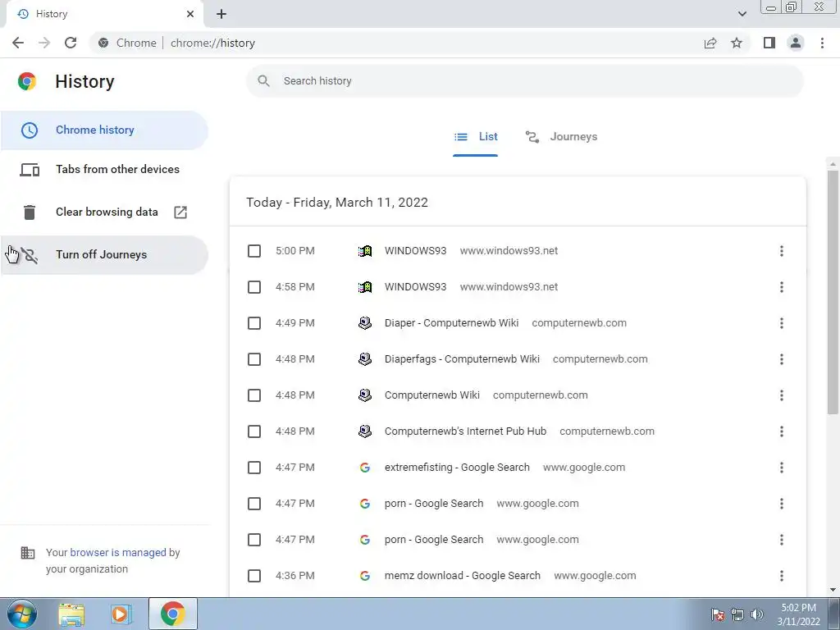Click the other devices icon
This screenshot has width=840, height=630.
[30, 170]
